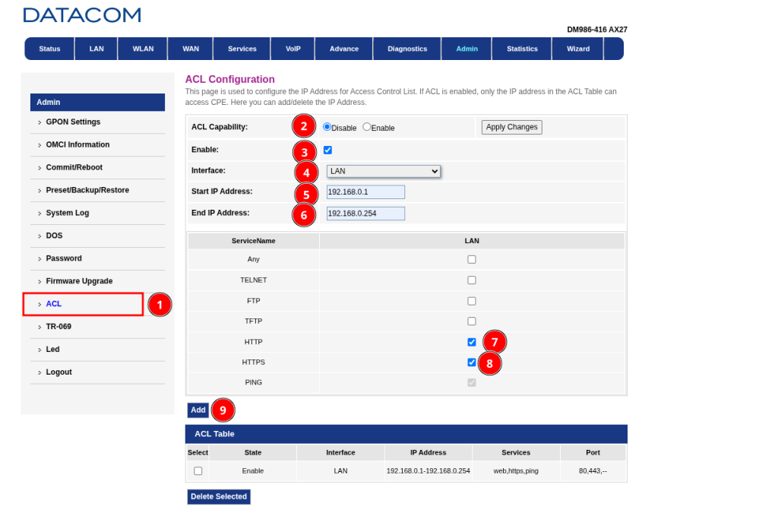Viewport: 778px width, 532px height.
Task: Launch the Wizard tab
Action: pos(578,49)
